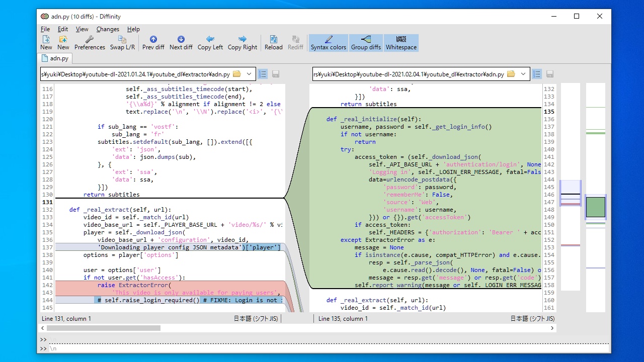This screenshot has height=362, width=644.
Task: Click the first New toolbar icon
Action: point(46,43)
